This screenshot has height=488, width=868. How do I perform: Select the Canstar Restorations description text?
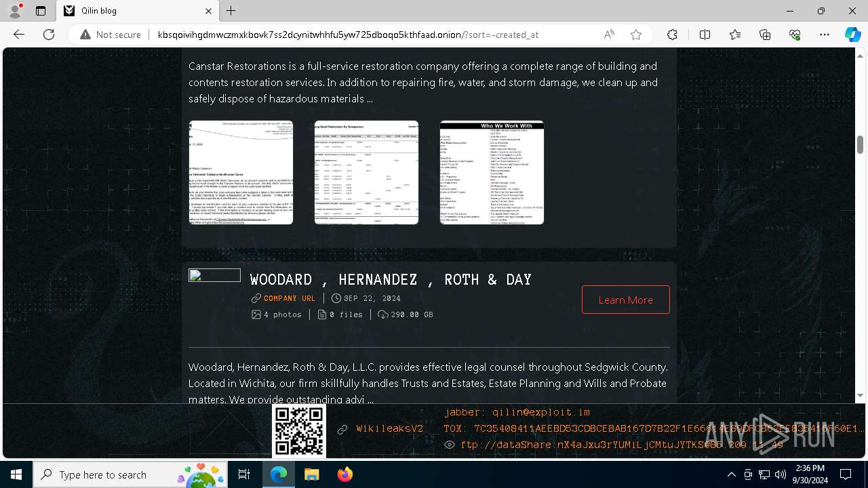(x=423, y=83)
